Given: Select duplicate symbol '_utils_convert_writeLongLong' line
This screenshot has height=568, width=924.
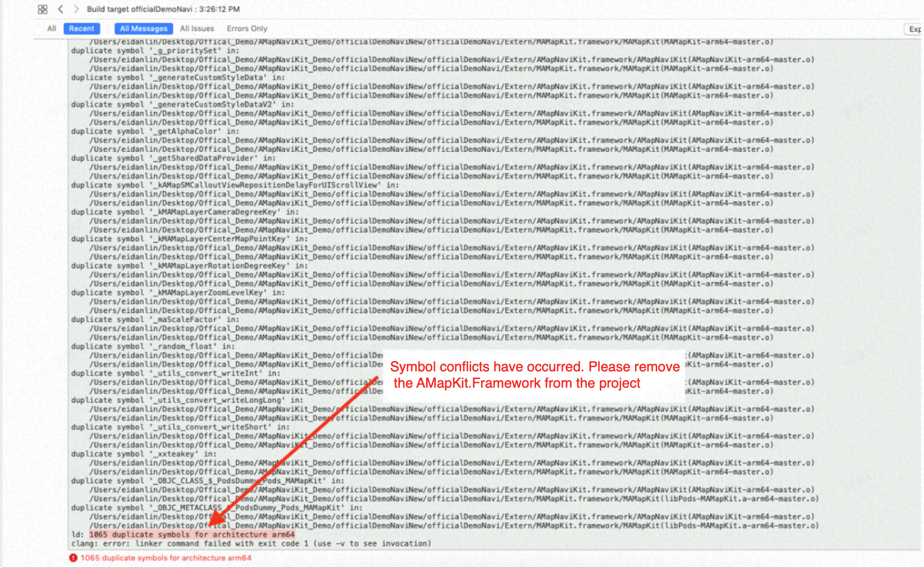Looking at the screenshot, I should pos(187,400).
